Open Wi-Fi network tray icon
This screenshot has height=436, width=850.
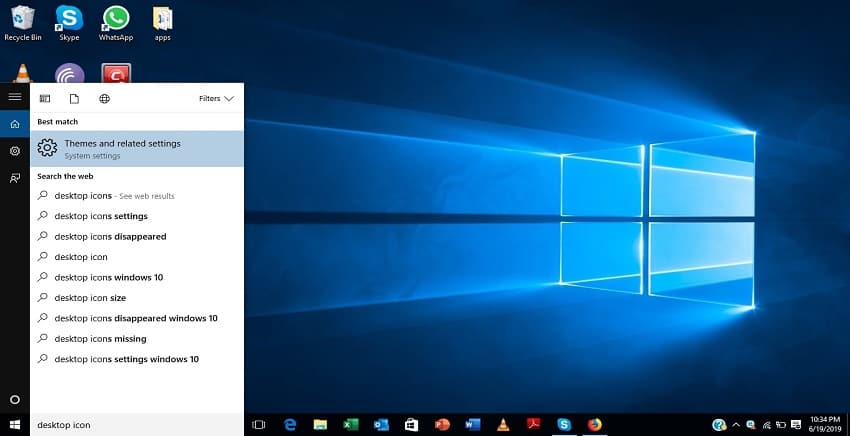click(x=767, y=425)
